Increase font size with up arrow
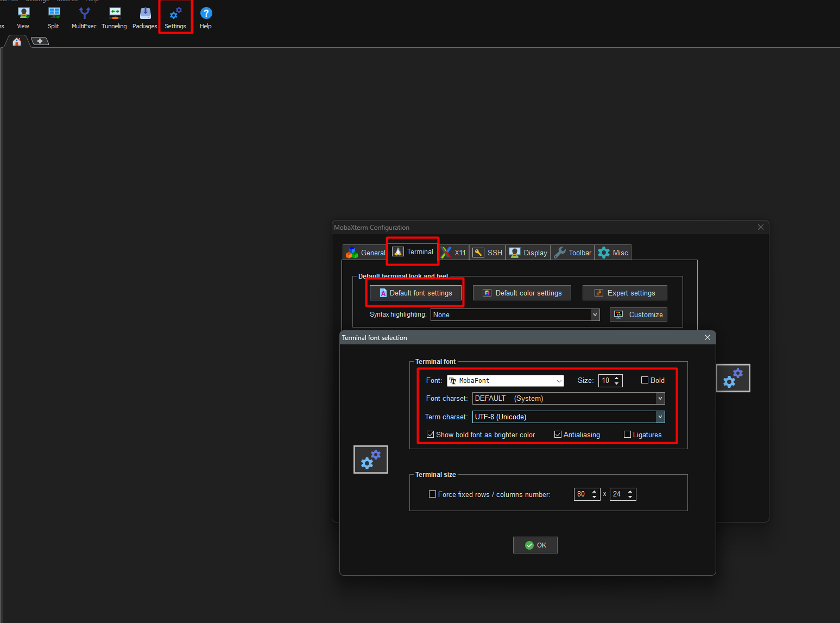 click(x=617, y=378)
